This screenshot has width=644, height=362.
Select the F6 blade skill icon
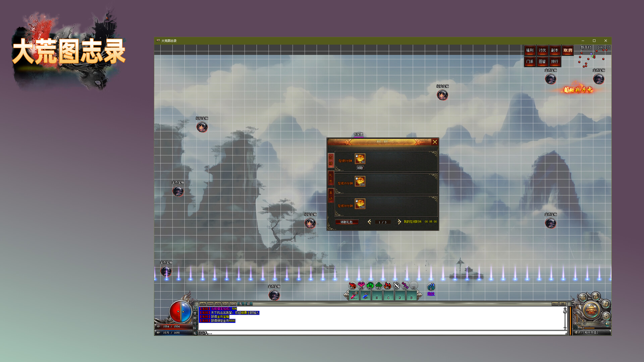tap(396, 285)
